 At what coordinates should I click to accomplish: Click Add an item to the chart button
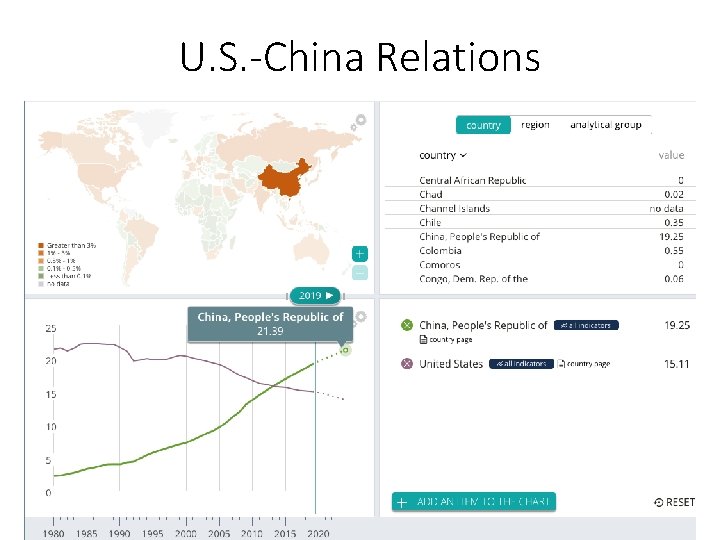[x=473, y=501]
